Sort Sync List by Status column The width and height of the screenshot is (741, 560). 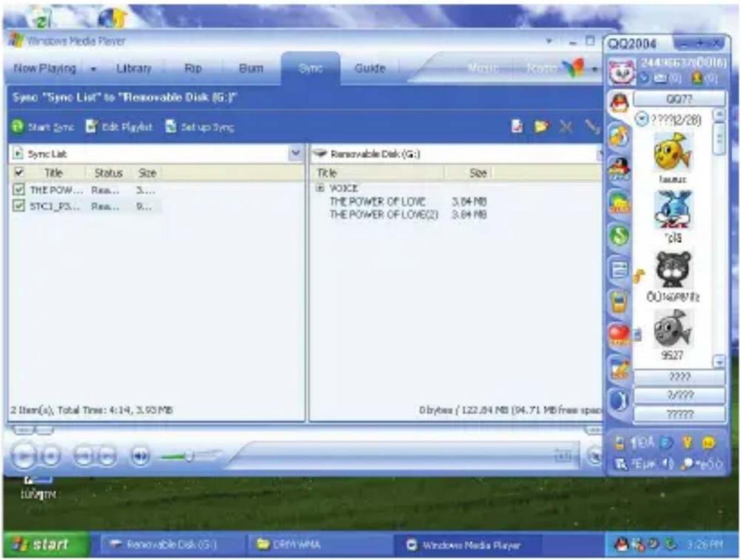coord(108,173)
